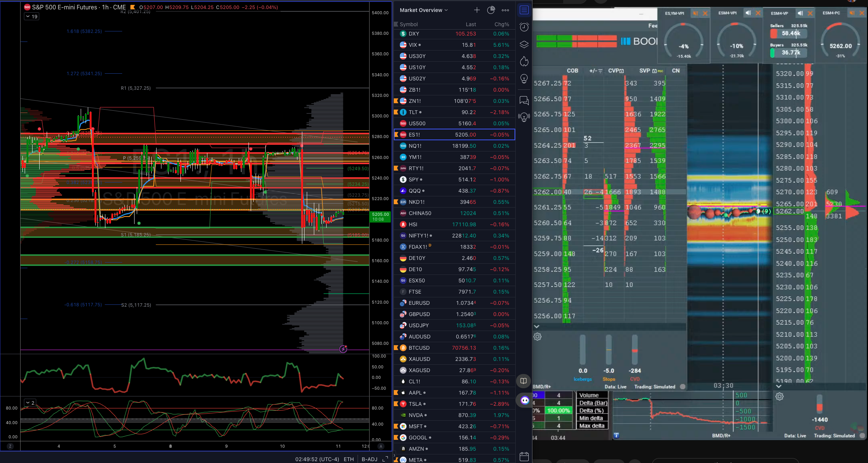Image resolution: width=868 pixels, height=463 pixels.
Task: Unmute sound on the ES,YM-VPI widget
Action: 695,13
